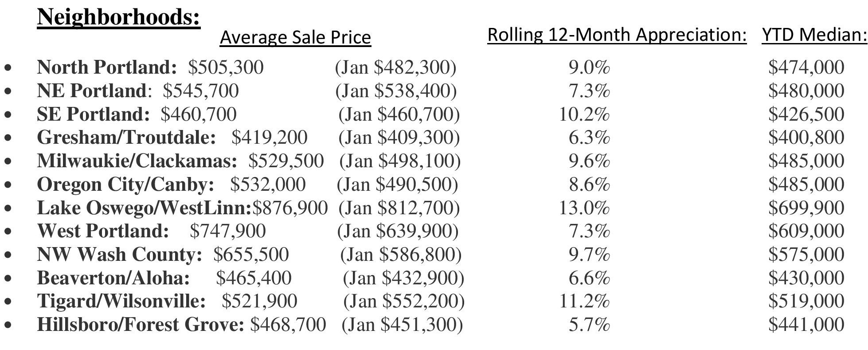
Task: Click NE Portland average price $545,700
Action: tap(201, 91)
